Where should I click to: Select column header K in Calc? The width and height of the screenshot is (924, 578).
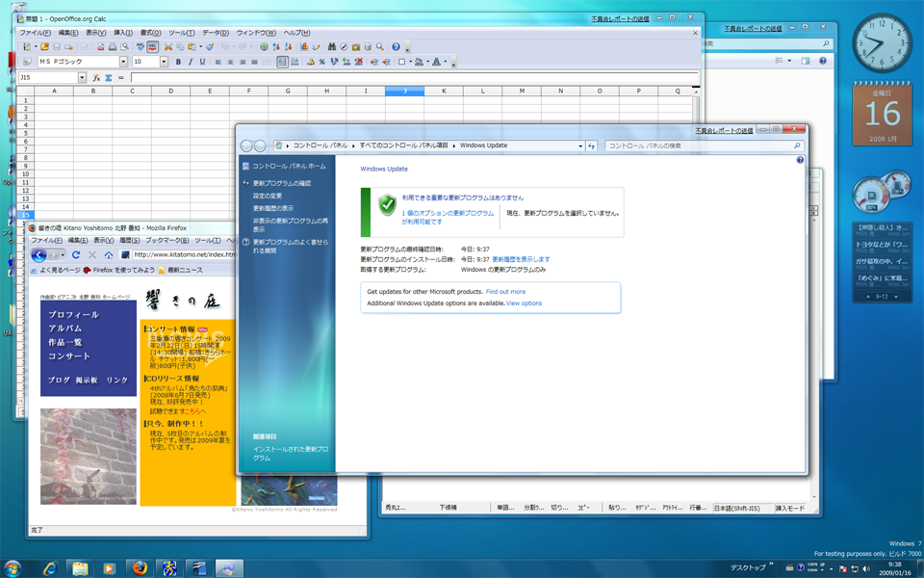click(444, 91)
